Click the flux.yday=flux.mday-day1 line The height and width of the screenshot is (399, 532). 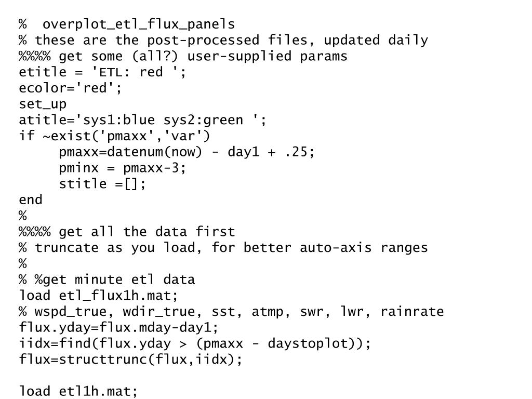pos(119,327)
